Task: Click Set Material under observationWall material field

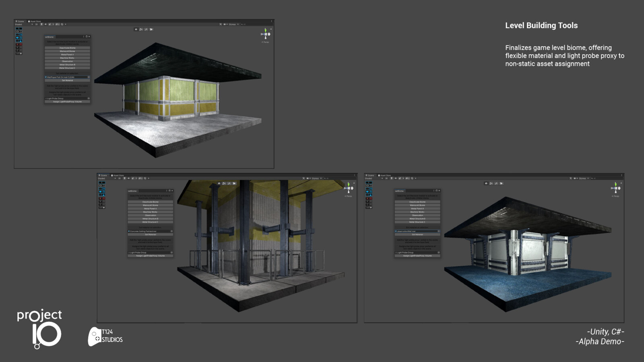Action: [x=417, y=234]
